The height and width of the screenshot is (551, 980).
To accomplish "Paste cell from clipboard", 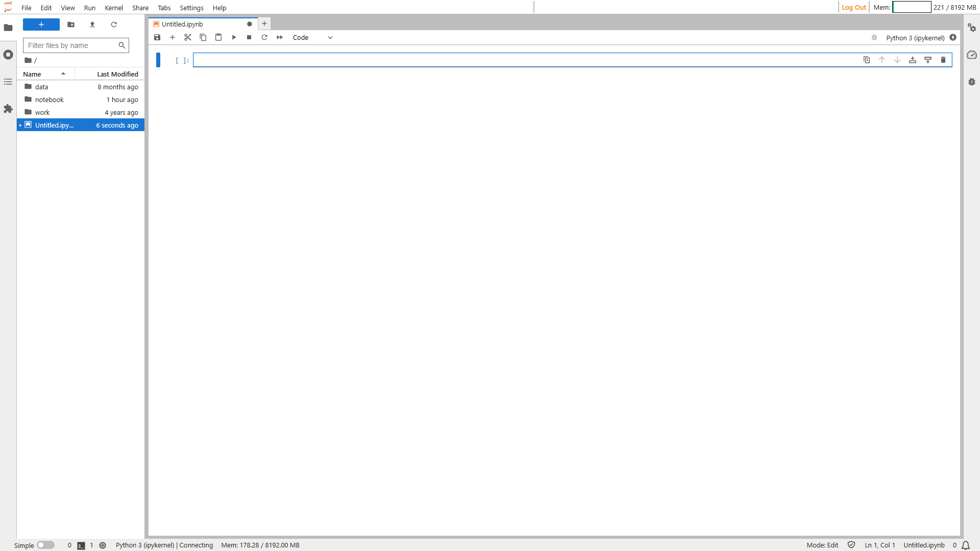I will [218, 37].
